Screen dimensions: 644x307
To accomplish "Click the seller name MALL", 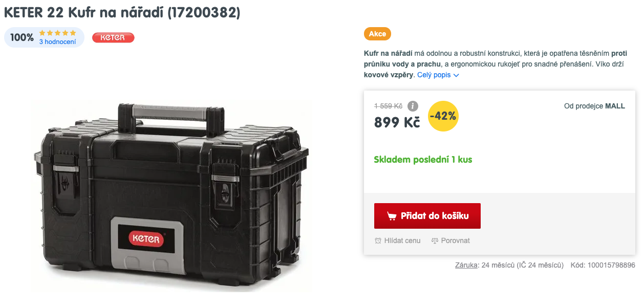I will [615, 106].
